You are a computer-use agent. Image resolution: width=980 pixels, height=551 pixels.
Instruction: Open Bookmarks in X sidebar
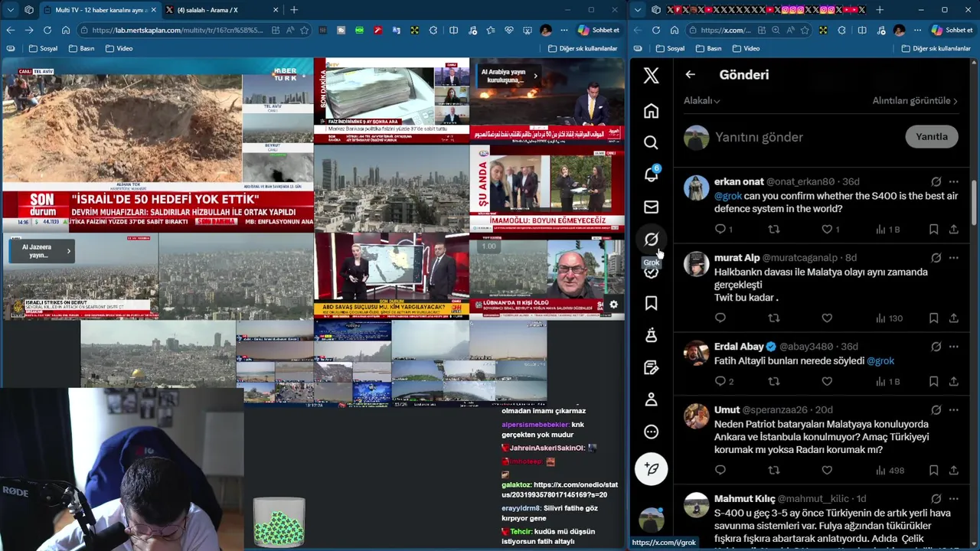coord(651,303)
